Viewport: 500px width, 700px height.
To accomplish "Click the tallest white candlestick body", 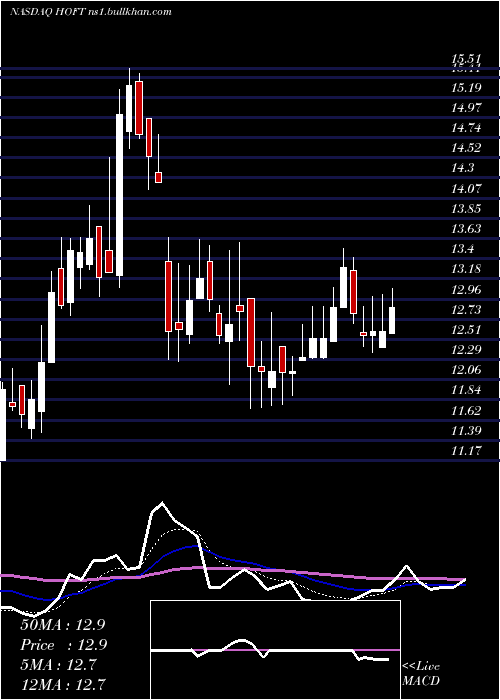I will pos(120,195).
